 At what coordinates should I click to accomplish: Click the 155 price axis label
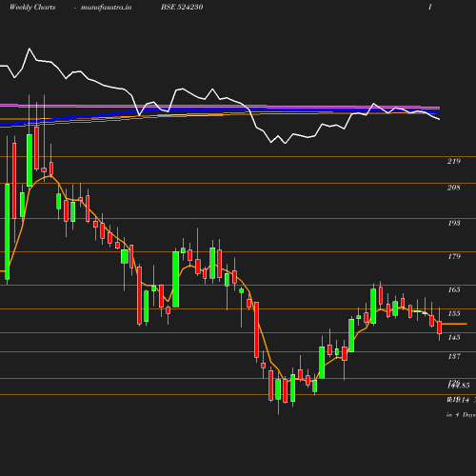click(x=454, y=313)
